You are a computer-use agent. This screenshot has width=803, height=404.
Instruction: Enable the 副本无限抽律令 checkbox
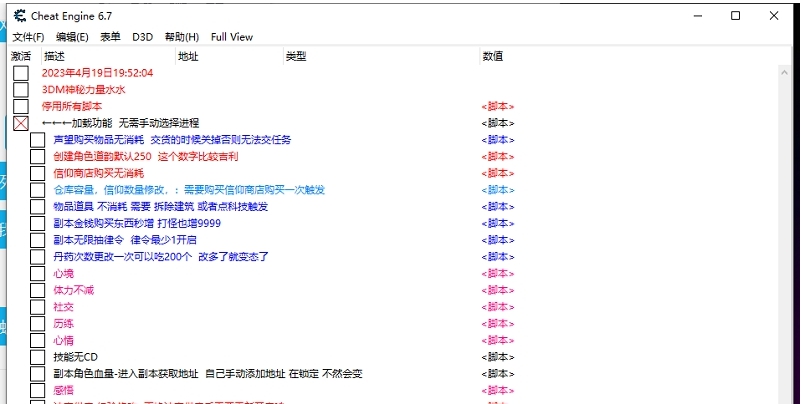tap(37, 240)
